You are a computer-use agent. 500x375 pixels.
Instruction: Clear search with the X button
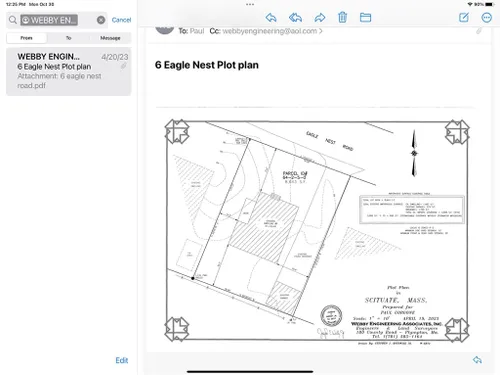101,20
